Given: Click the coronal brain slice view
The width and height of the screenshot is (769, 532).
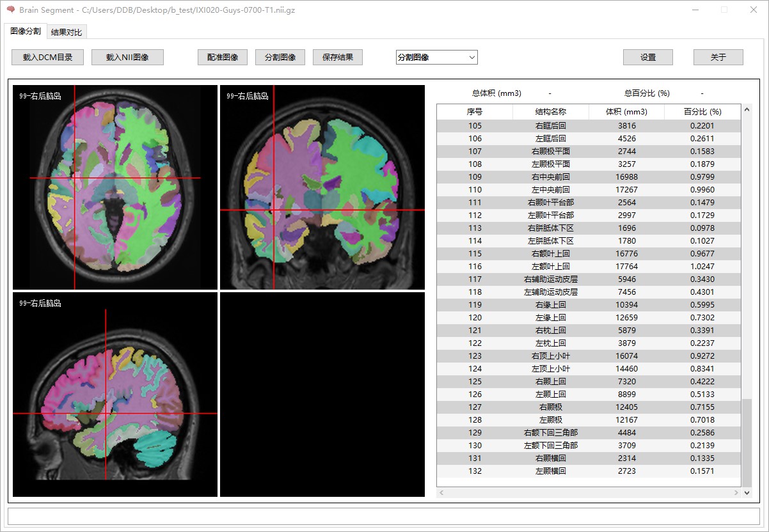Looking at the screenshot, I should (x=322, y=187).
